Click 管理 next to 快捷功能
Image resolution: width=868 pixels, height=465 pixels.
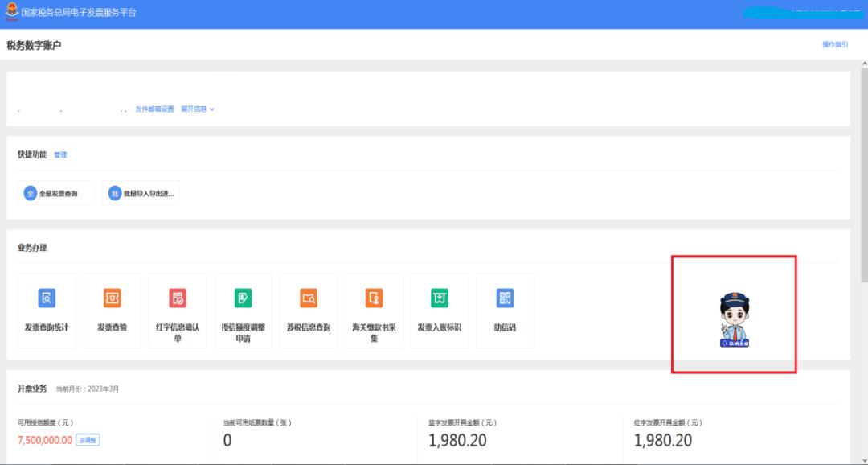coord(60,154)
